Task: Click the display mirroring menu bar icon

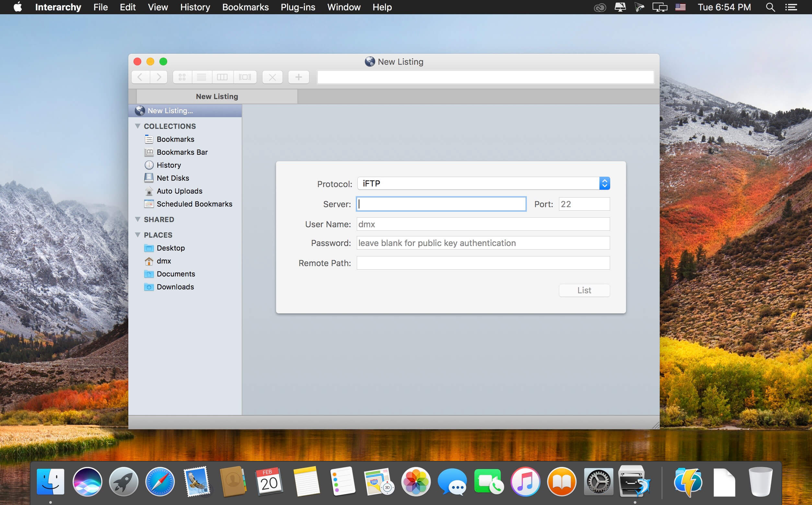Action: pyautogui.click(x=660, y=7)
